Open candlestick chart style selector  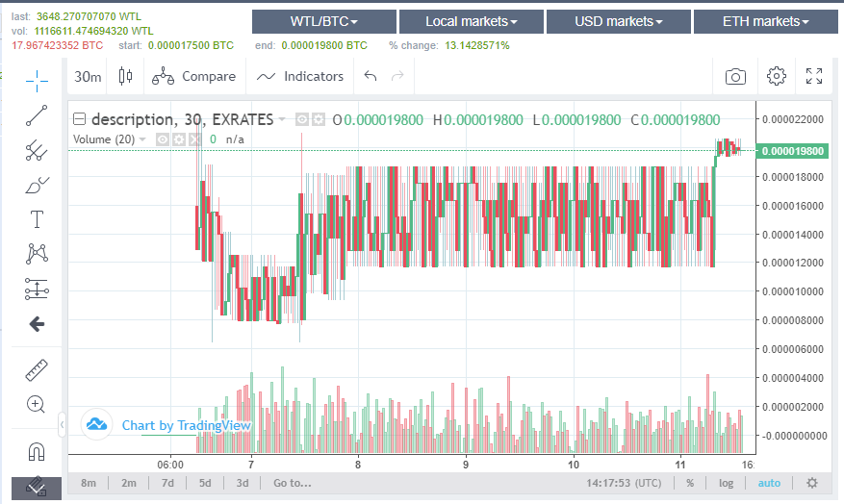click(x=125, y=76)
